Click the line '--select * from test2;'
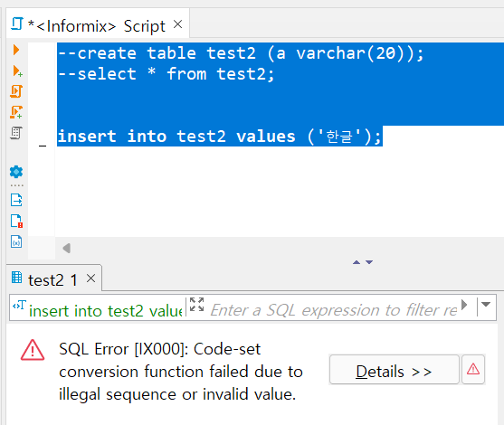This screenshot has height=425, width=504. click(166, 74)
